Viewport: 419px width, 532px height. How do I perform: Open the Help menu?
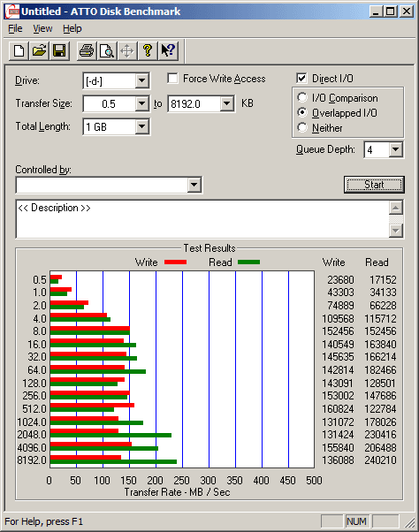72,29
